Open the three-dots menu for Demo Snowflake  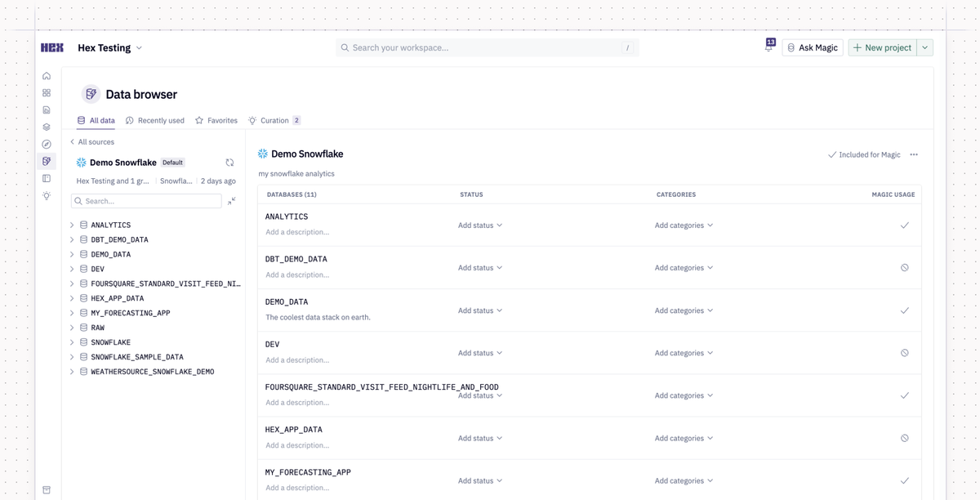click(914, 154)
